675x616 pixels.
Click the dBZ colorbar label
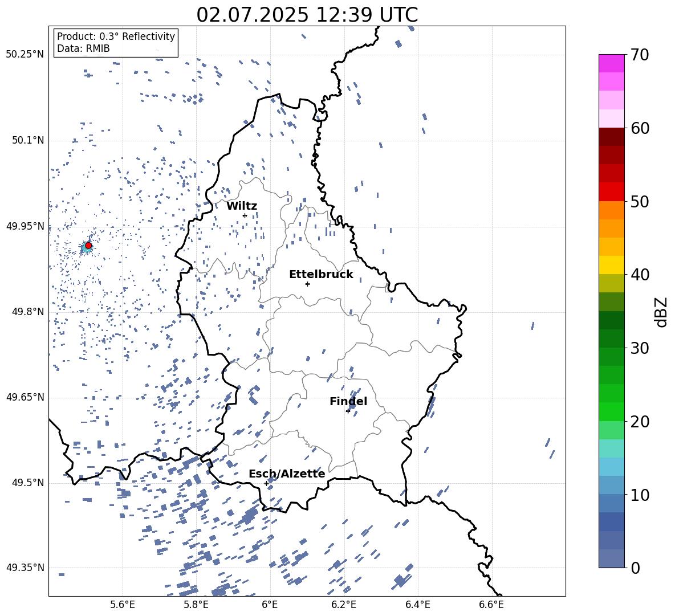[x=662, y=312]
